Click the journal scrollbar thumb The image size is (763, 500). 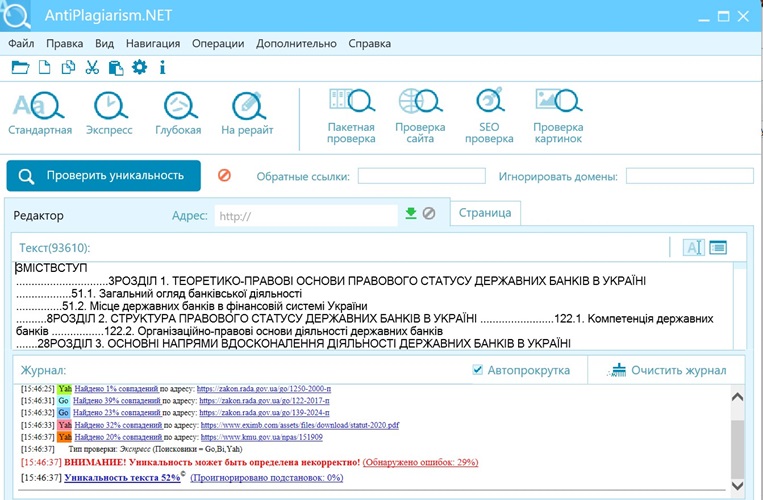737,450
